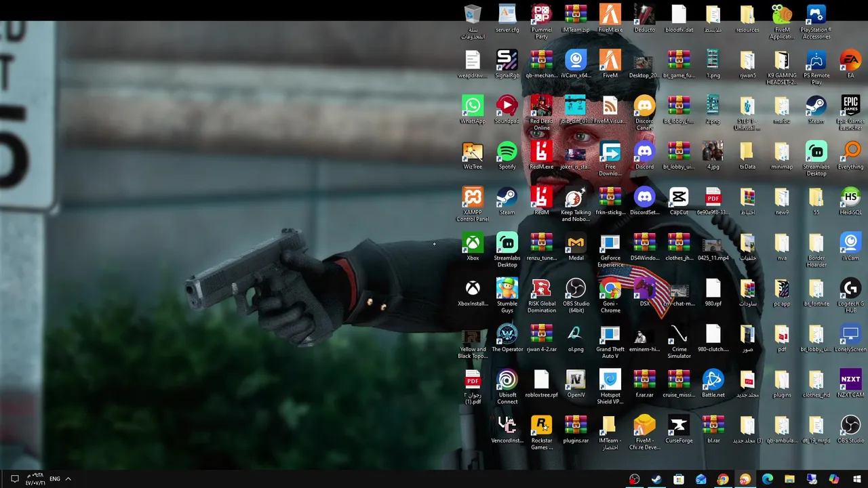Select the CurseForge desktop icon

point(679,428)
